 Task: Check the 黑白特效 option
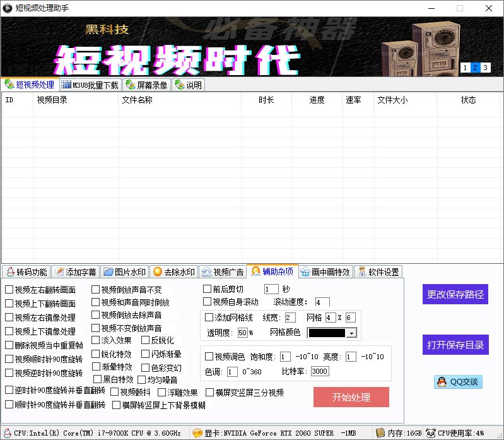point(97,379)
